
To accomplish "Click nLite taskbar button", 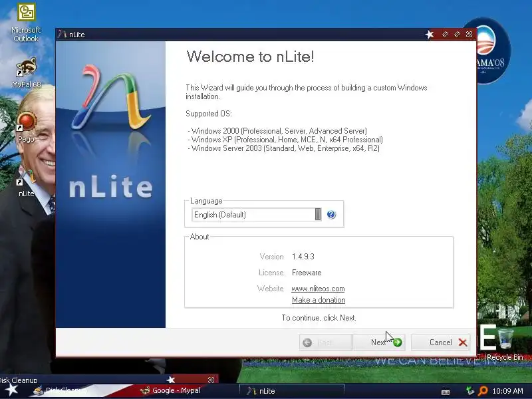I will [x=292, y=391].
